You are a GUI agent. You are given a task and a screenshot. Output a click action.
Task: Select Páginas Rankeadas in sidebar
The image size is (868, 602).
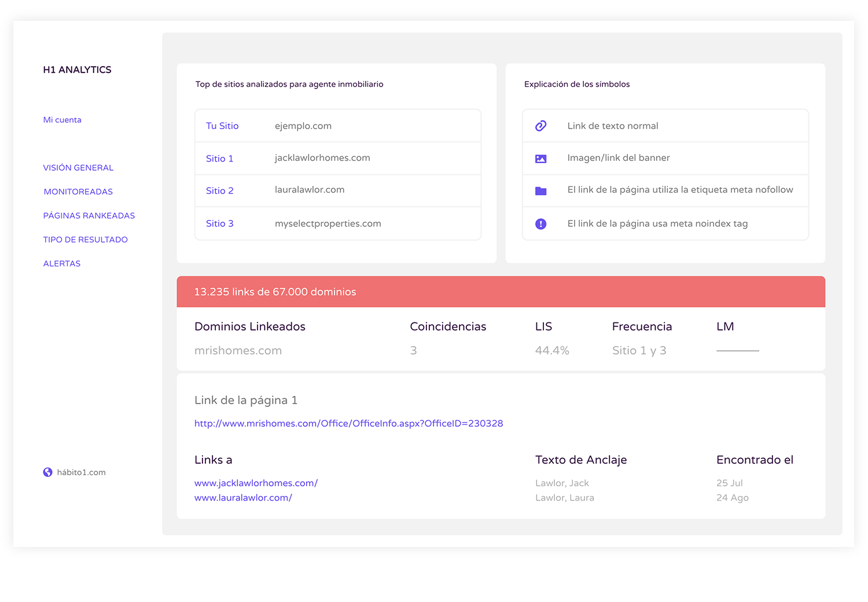[89, 216]
